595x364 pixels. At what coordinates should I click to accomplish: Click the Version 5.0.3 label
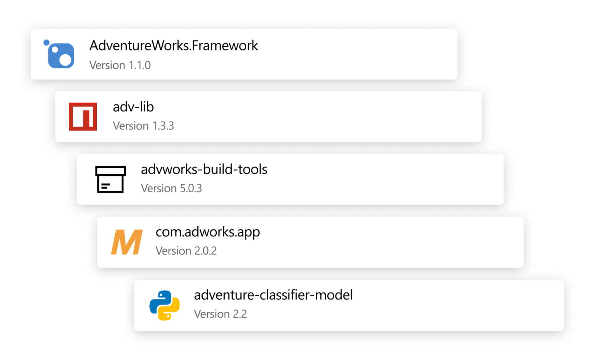pyautogui.click(x=171, y=189)
